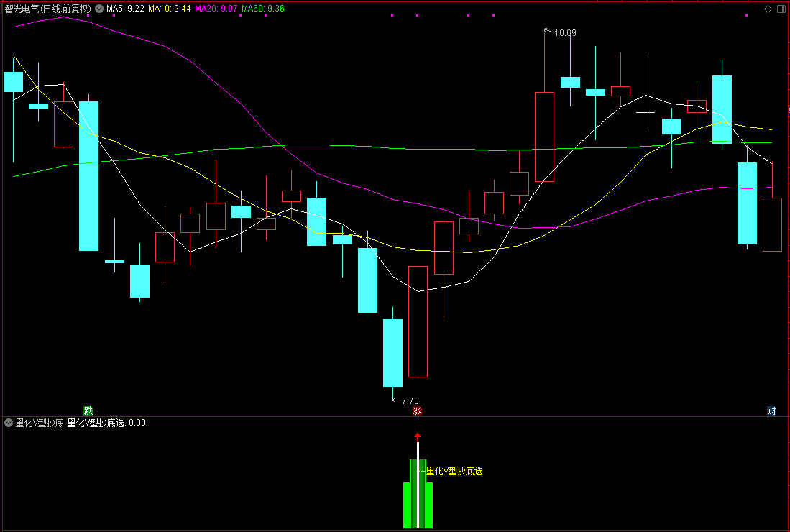
Task: Click the 7.70 low price label
Action: 410,401
